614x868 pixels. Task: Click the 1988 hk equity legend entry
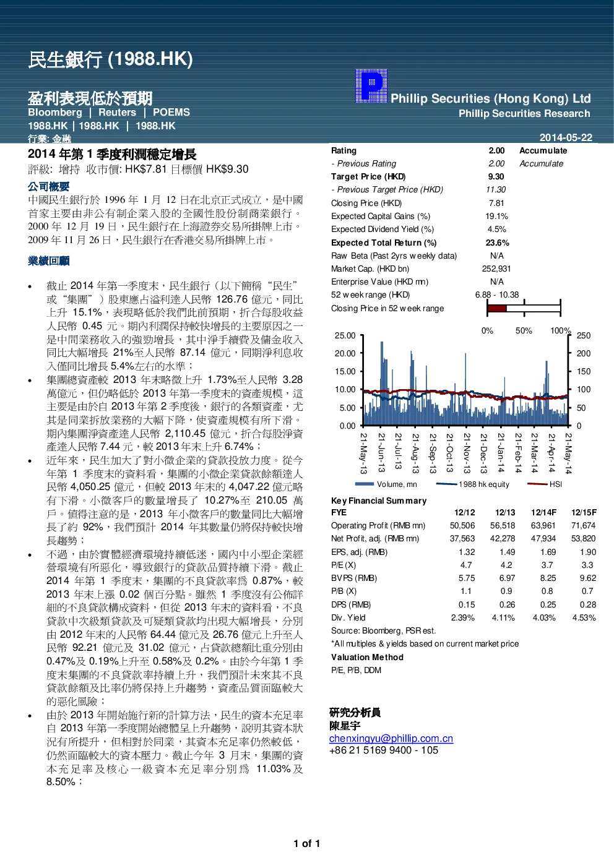(x=473, y=484)
